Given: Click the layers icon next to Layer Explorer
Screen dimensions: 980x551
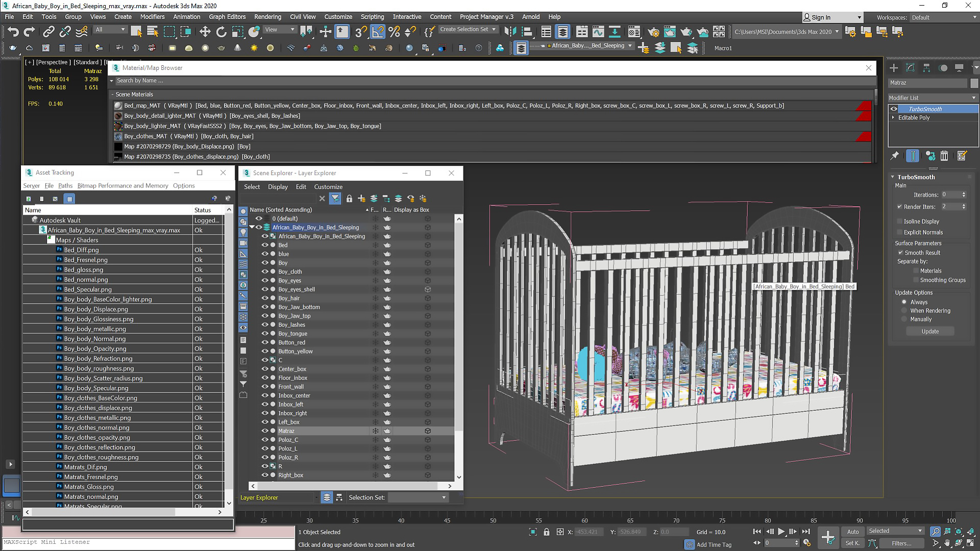Looking at the screenshot, I should click(327, 497).
